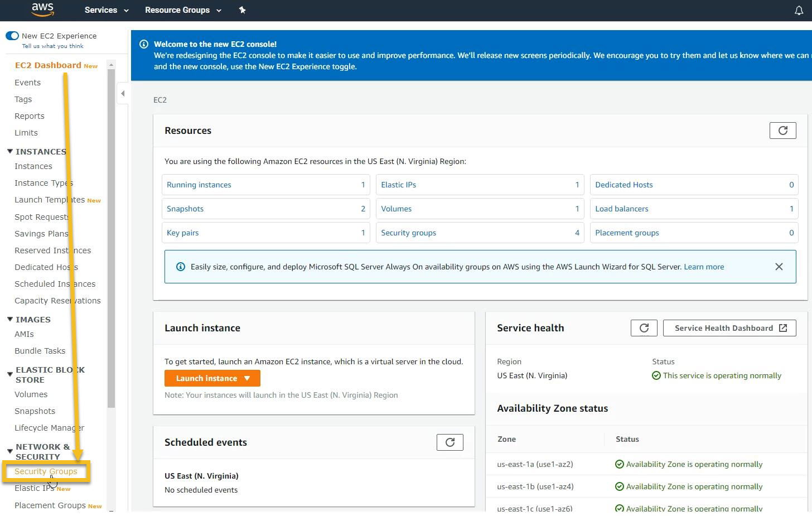Open Spot Requests in the sidebar
The width and height of the screenshot is (812, 516).
[42, 217]
